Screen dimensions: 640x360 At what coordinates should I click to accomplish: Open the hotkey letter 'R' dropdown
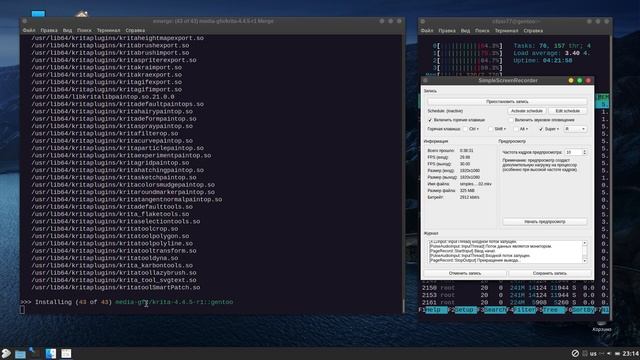[x=575, y=129]
